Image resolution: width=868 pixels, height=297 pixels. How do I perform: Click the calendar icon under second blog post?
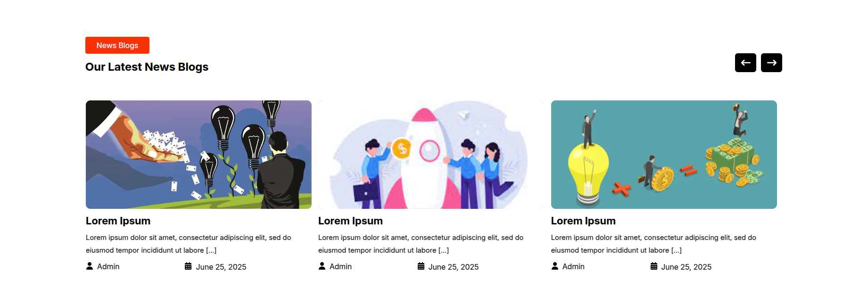click(421, 266)
